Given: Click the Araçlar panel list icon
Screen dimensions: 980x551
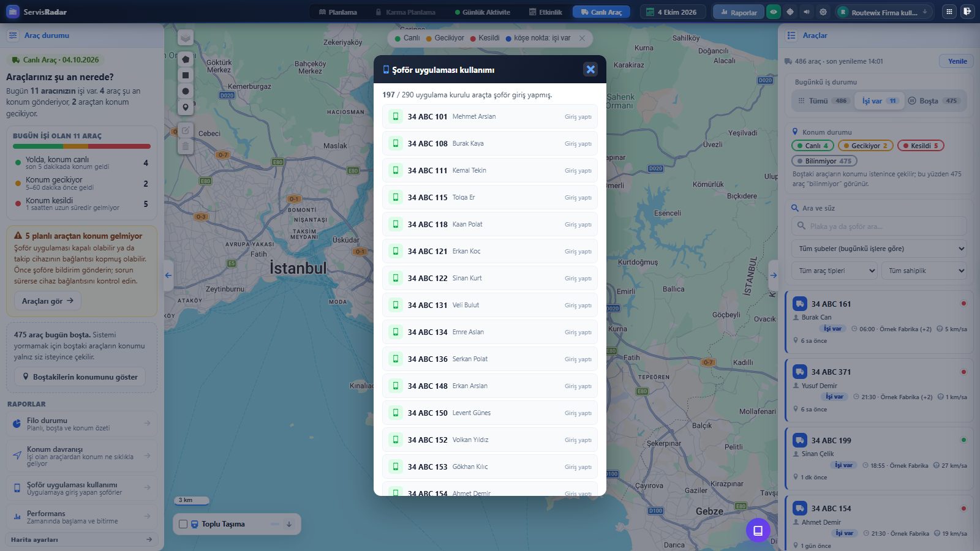Looking at the screenshot, I should coord(791,36).
